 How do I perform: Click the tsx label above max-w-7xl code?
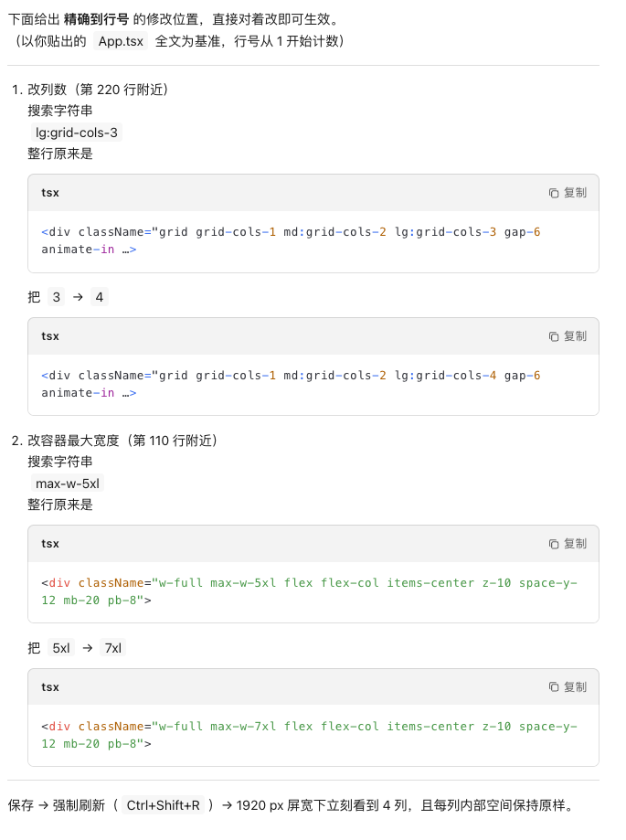pos(50,687)
